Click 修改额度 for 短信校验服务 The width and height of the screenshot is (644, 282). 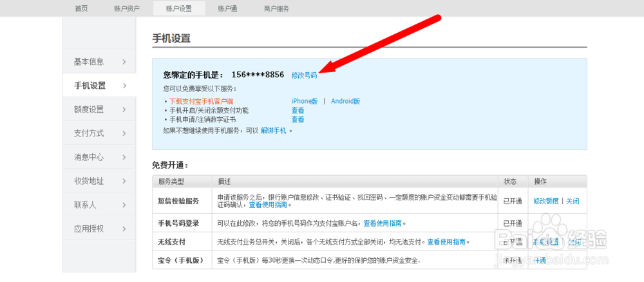point(546,201)
